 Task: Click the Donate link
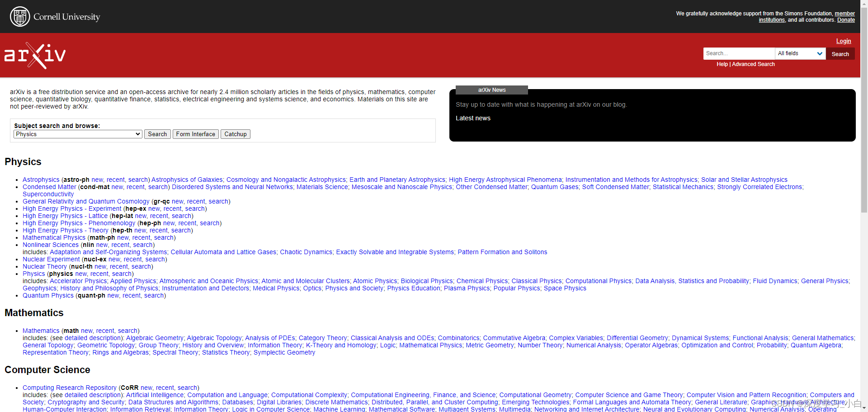[x=846, y=20]
